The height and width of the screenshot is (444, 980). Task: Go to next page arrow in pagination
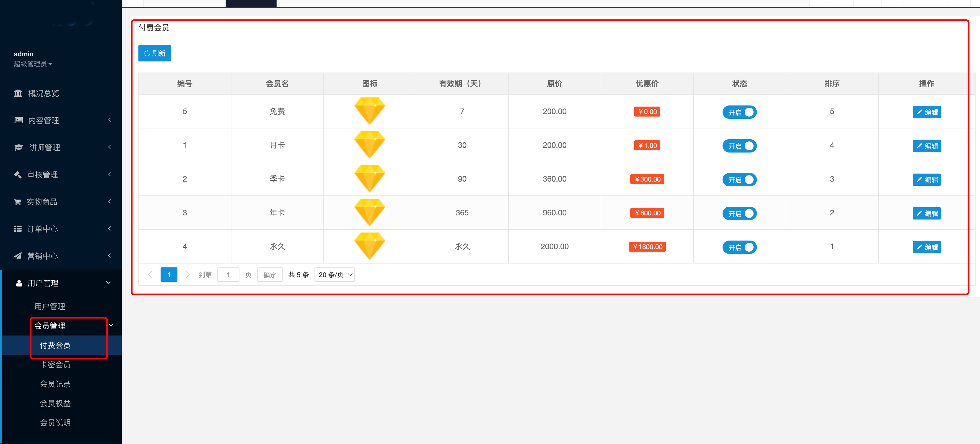(187, 275)
